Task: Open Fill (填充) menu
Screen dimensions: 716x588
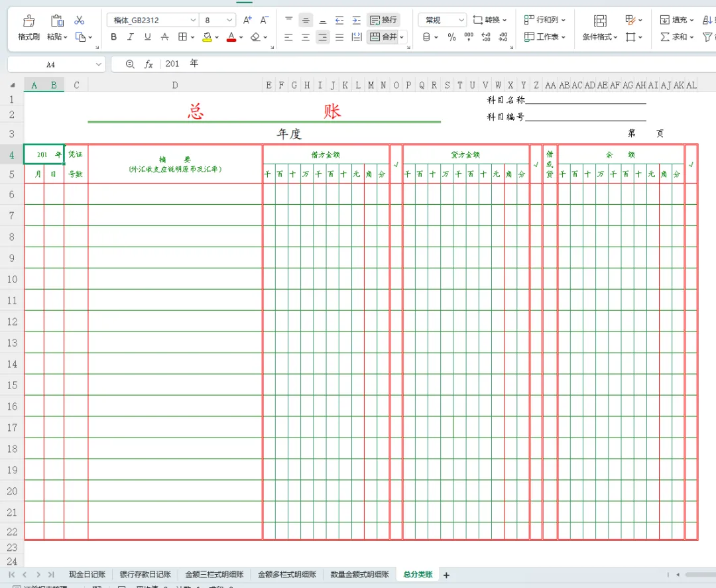Action: [x=677, y=20]
